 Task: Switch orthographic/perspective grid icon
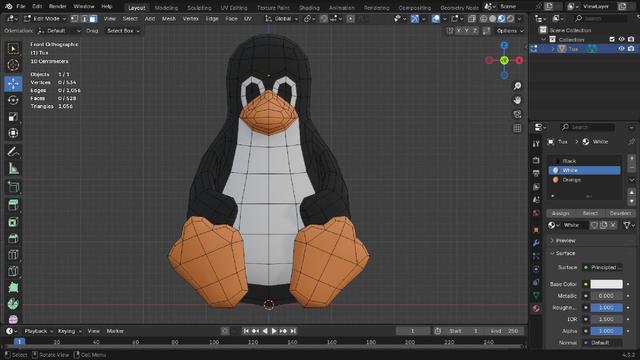coord(517,128)
